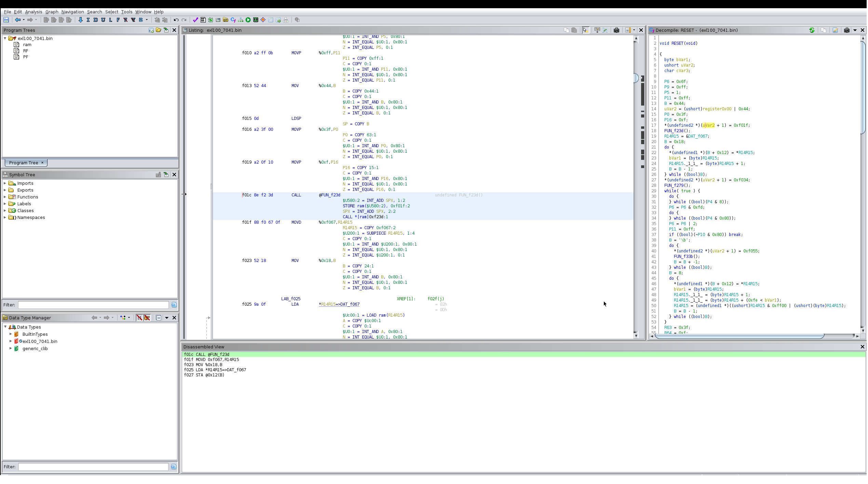Screen dimensions: 868x484
Task: Toggle filter arrays in Data Type Manager
Action: pyautogui.click(x=139, y=318)
